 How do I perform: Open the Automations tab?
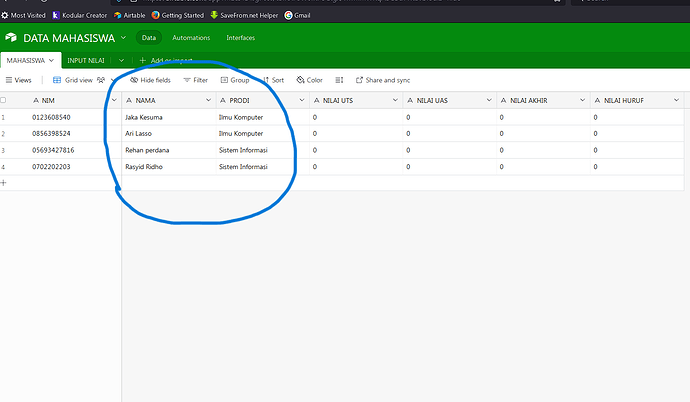[190, 38]
